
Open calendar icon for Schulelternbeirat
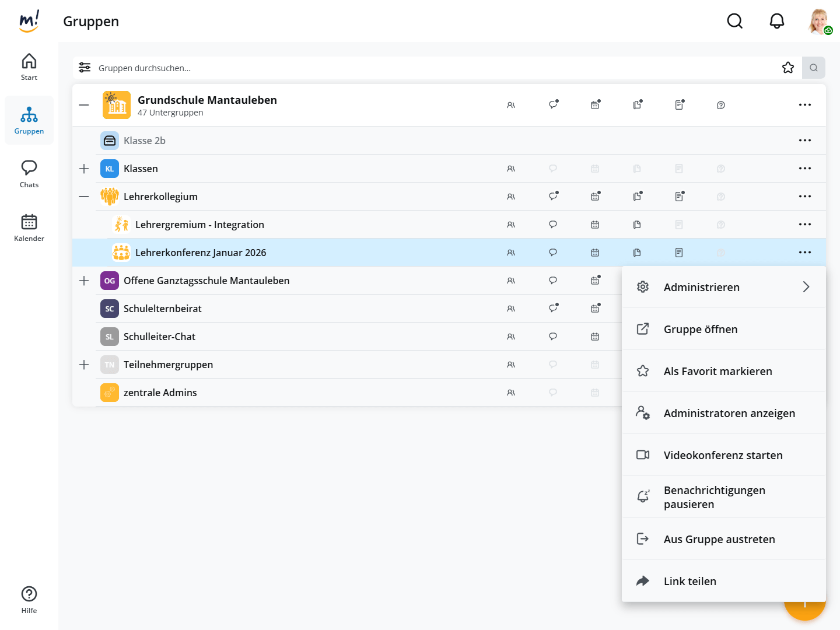(x=595, y=309)
